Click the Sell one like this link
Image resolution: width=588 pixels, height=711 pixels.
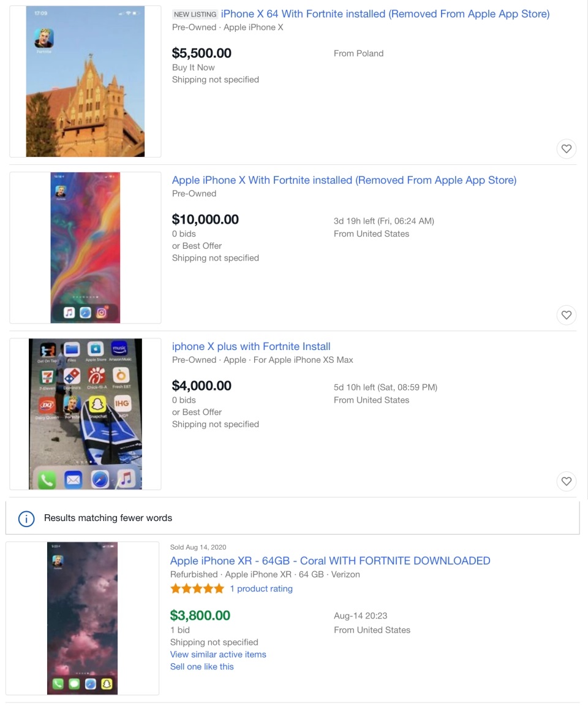pyautogui.click(x=202, y=667)
